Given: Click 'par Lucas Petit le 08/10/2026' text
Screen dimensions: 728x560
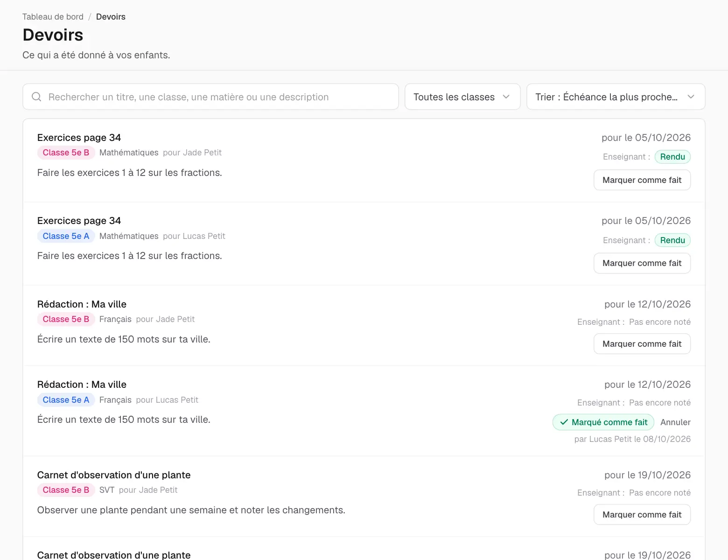Looking at the screenshot, I should pyautogui.click(x=632, y=439).
